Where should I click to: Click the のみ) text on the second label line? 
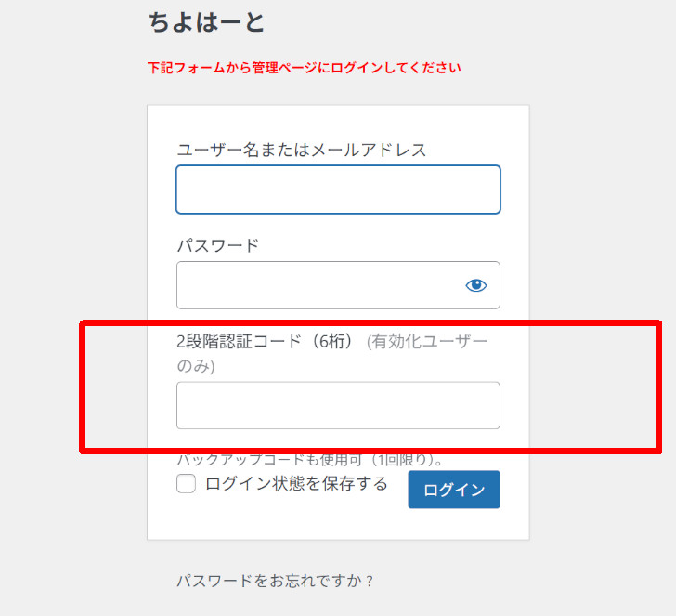coord(196,366)
